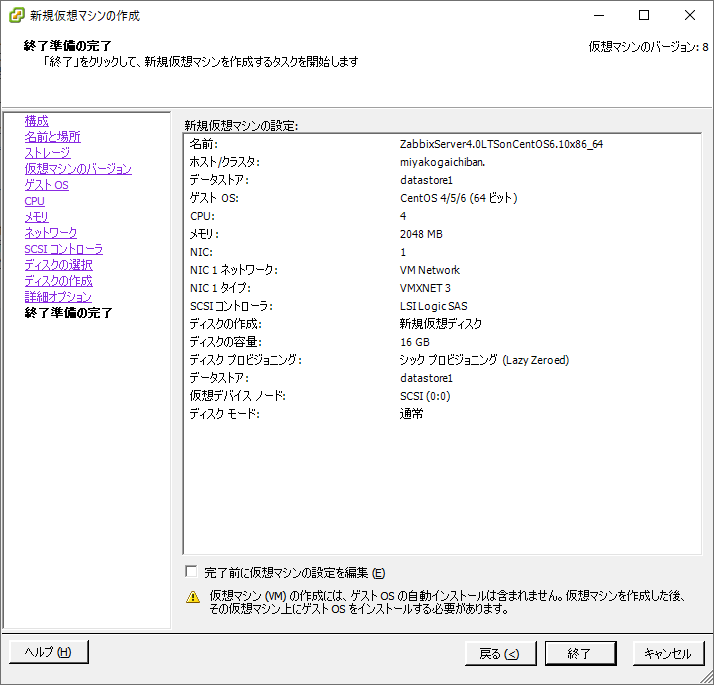The width and height of the screenshot is (714, 685).
Task: Click the 新規仮想ディスク value
Action: click(441, 324)
